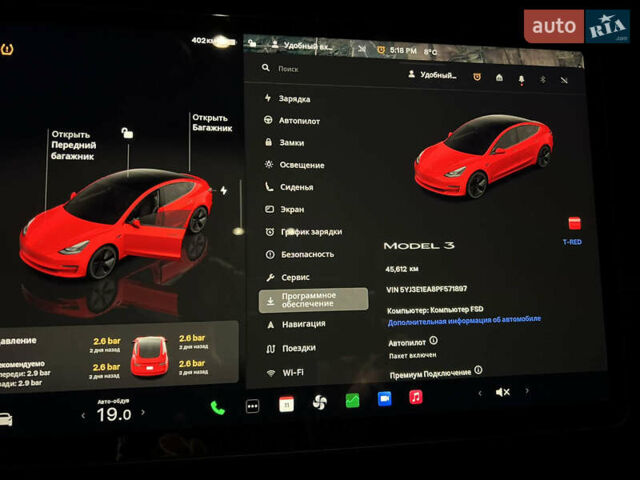This screenshot has width=640, height=480.
Task: Open the climate fan control icon
Action: [x=320, y=402]
